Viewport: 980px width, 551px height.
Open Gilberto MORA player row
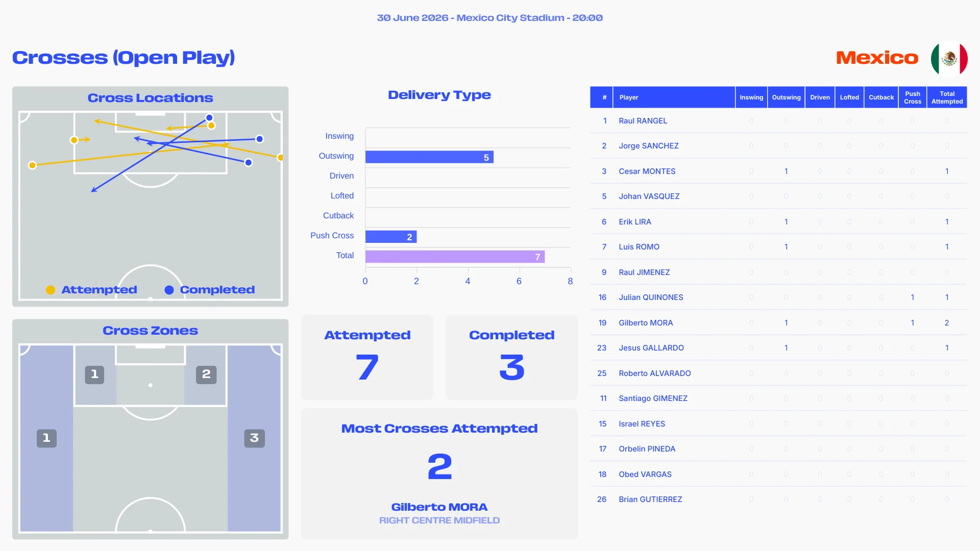(778, 322)
